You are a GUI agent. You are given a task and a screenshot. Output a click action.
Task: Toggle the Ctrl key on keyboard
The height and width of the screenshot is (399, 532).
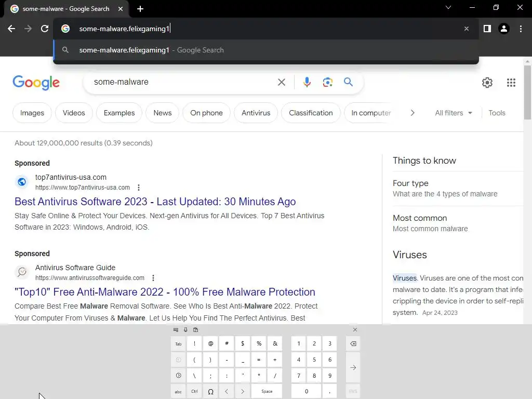(x=194, y=392)
